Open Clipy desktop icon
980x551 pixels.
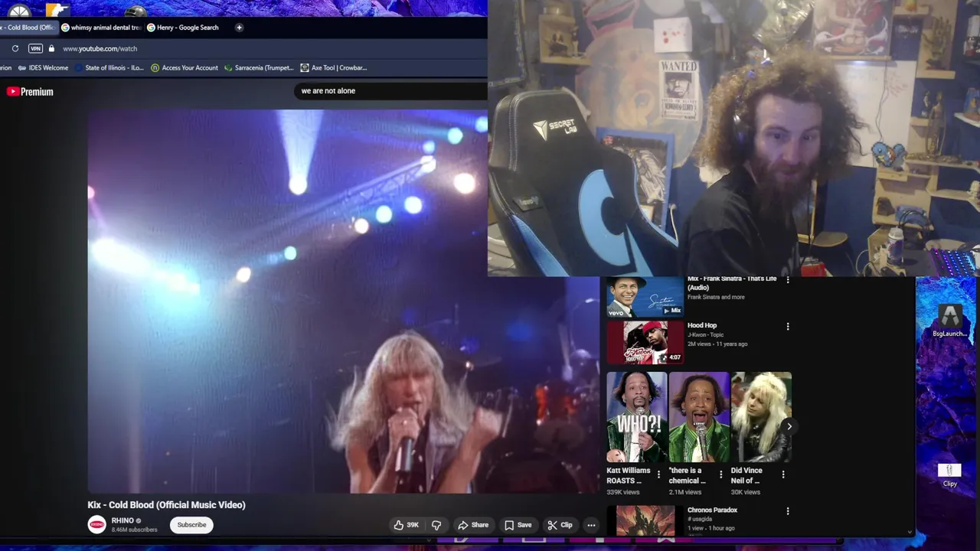point(949,474)
